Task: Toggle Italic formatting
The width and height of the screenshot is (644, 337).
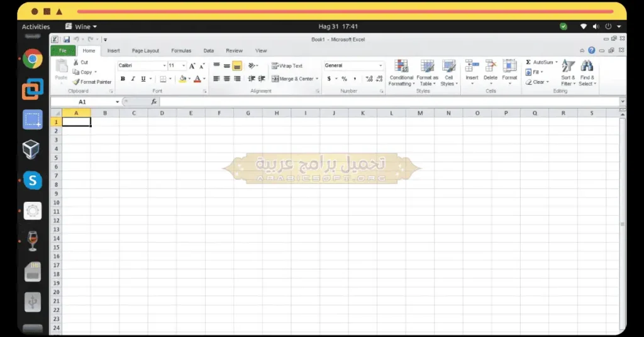Action: tap(133, 79)
